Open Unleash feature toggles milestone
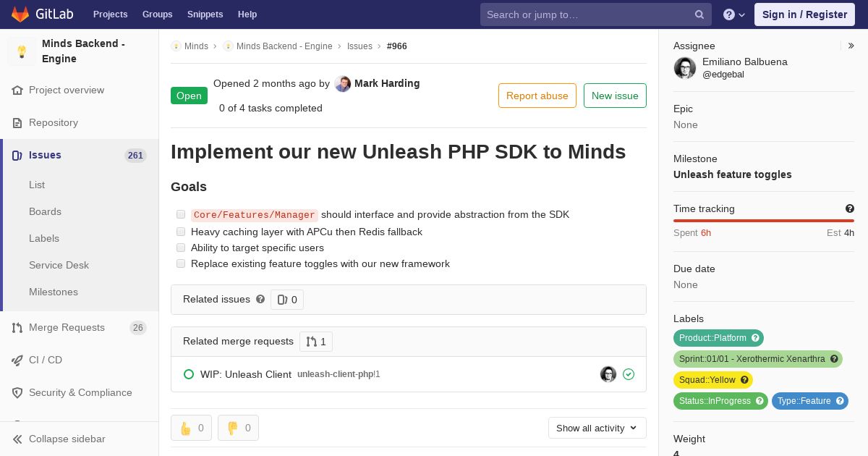This screenshot has height=456, width=868. coord(732,174)
